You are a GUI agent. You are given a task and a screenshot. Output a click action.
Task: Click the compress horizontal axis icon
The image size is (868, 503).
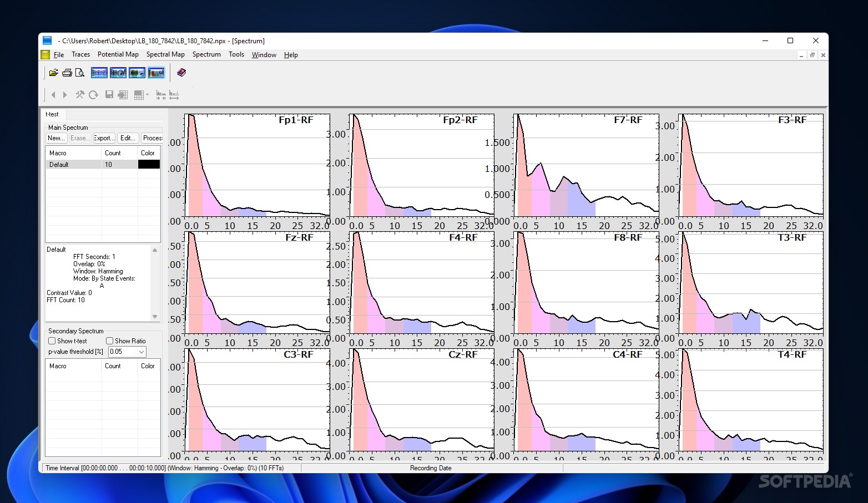161,95
